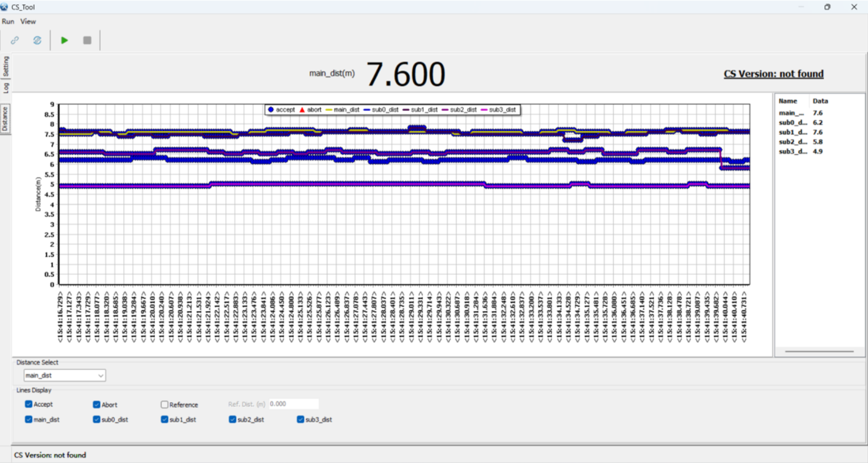Disable the sub0_dist line checkbox
This screenshot has width=868, height=463.
[97, 420]
